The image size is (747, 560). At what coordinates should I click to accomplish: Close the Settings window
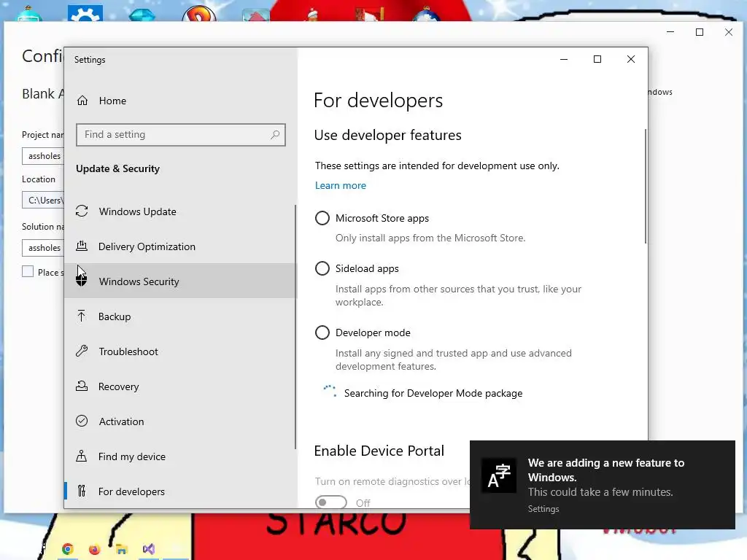click(631, 59)
